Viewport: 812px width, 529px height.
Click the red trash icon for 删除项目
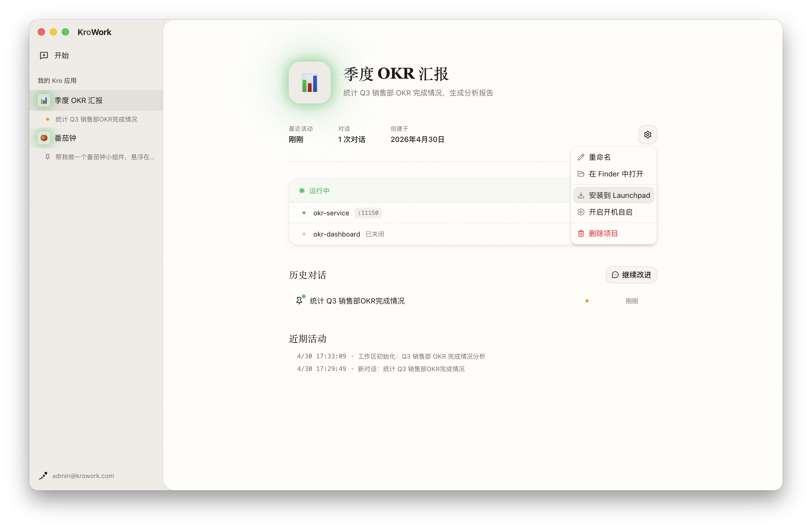[581, 233]
